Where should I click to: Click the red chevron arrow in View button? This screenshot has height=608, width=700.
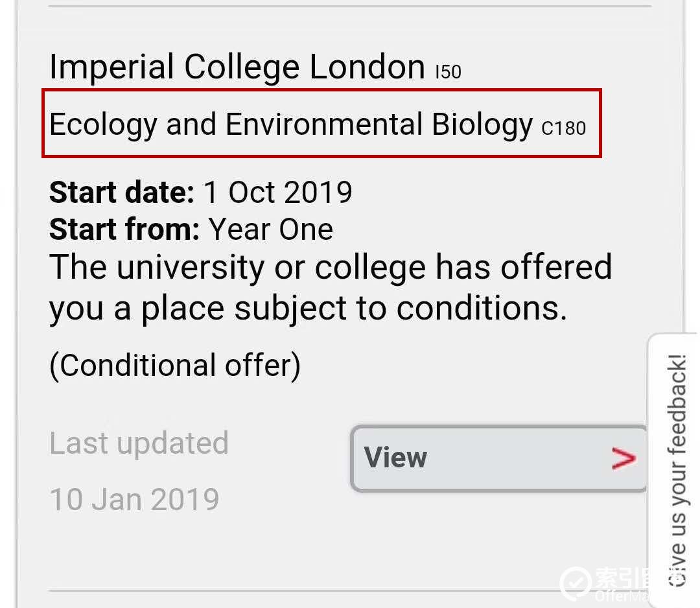click(x=624, y=458)
